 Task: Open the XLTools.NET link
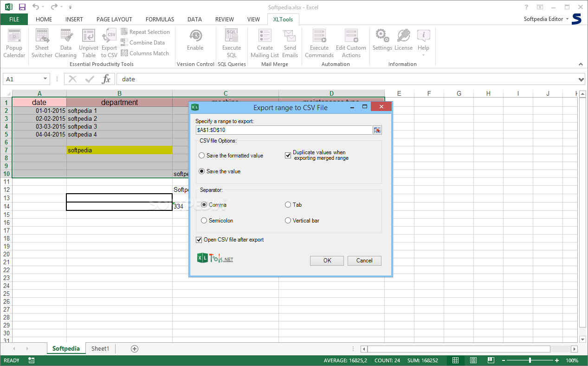tap(215, 259)
